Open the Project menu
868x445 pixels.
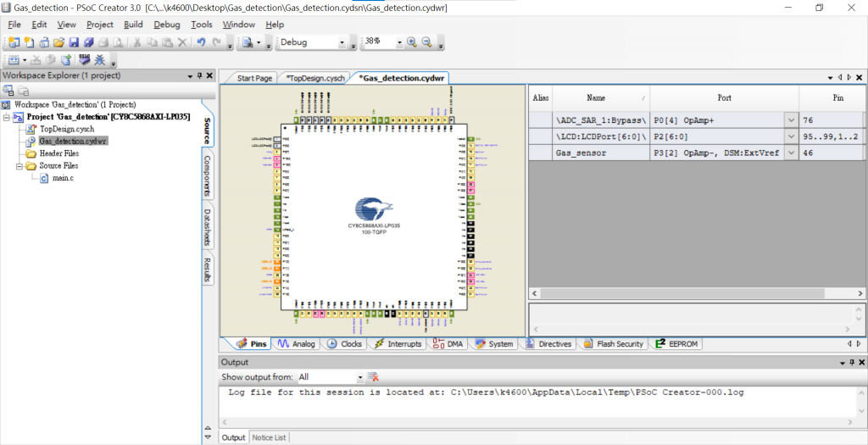(100, 25)
